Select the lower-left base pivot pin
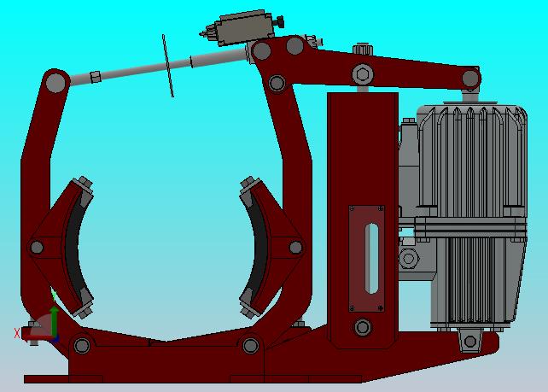 (x=82, y=346)
